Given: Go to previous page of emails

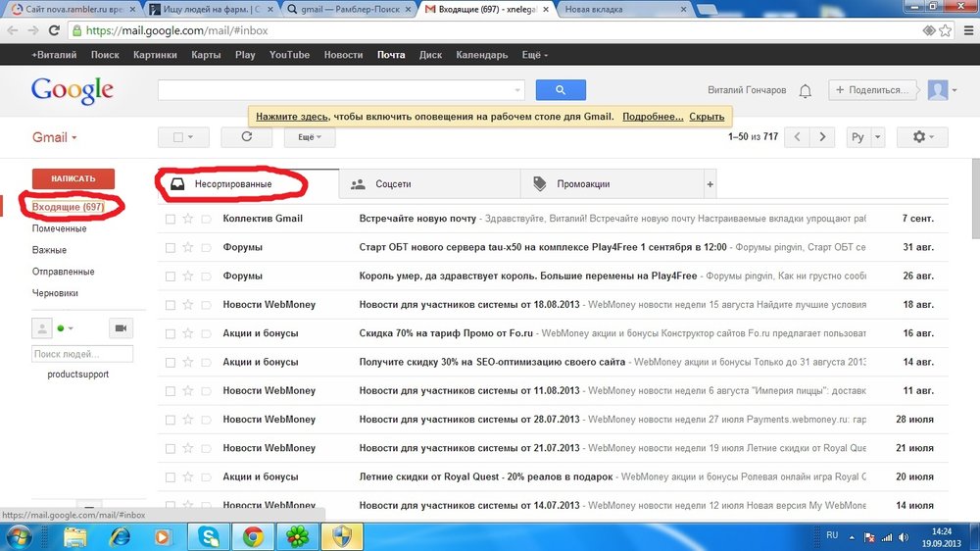Looking at the screenshot, I should (798, 137).
